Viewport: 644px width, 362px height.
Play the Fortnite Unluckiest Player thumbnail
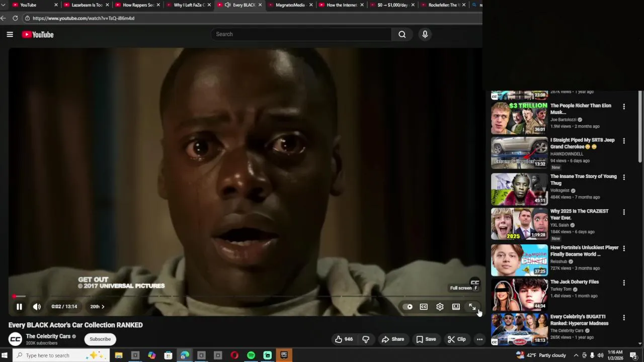coord(519,260)
